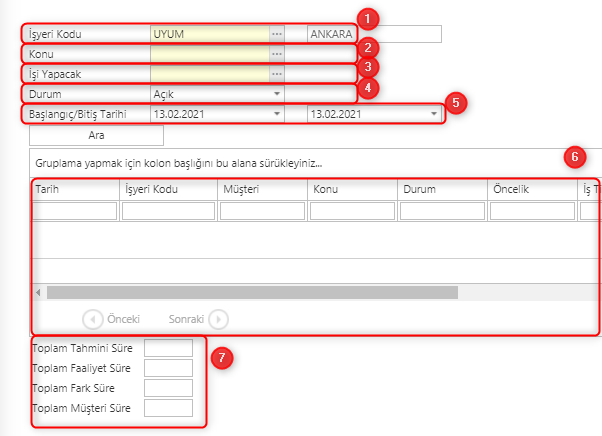The width and height of the screenshot is (602, 436).
Task: Expand the Durum dropdown showing Açık
Action: point(277,94)
